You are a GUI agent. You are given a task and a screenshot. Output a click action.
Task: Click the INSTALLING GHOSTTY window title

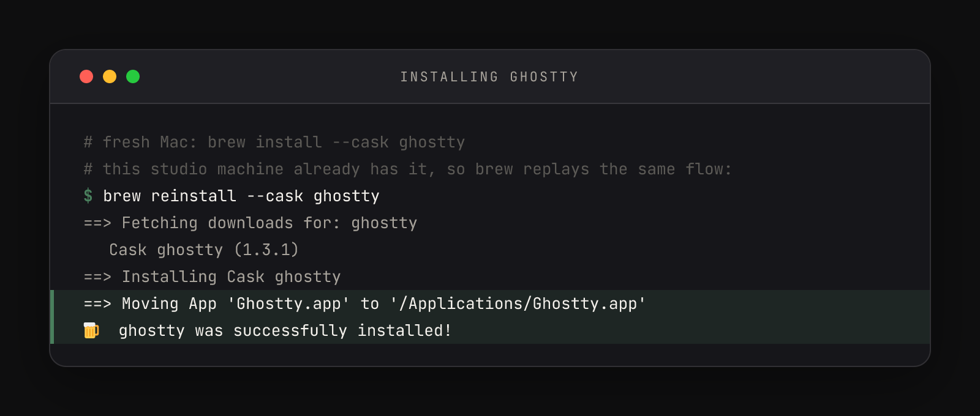(x=489, y=77)
